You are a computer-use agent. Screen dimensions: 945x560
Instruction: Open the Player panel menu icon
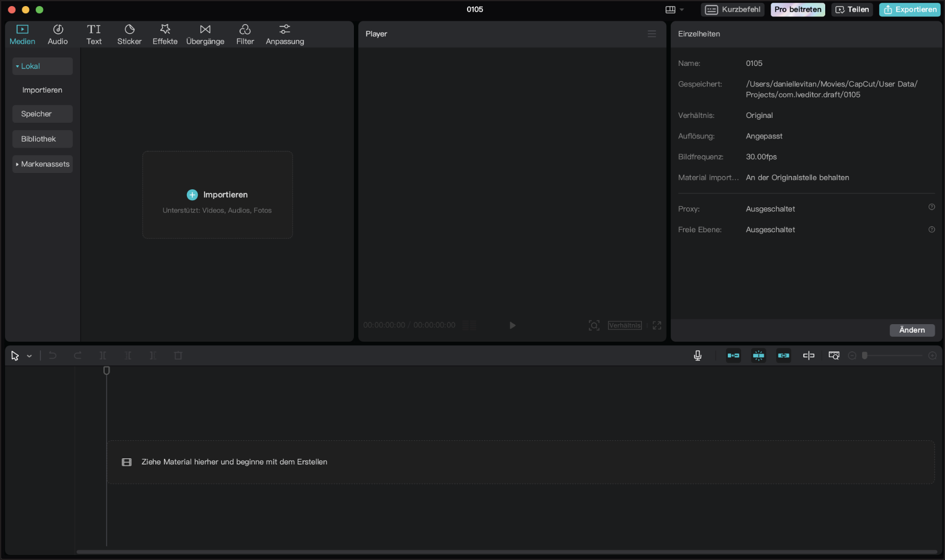[652, 34]
